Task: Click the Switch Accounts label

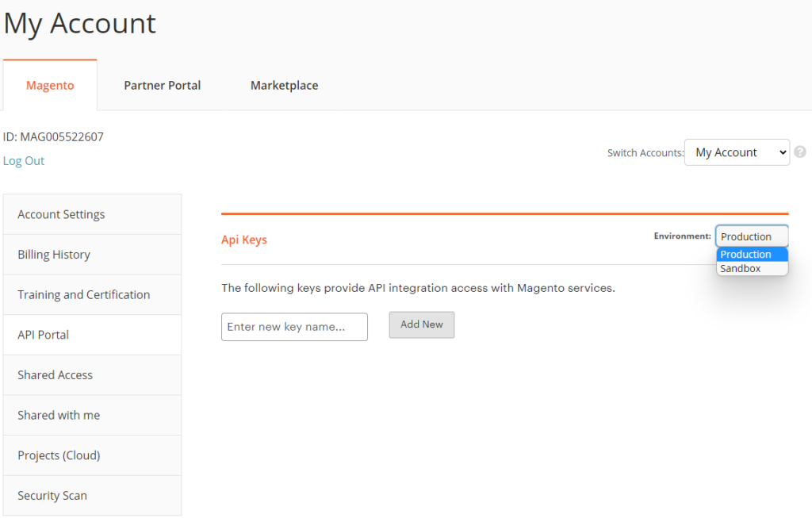Action: tap(645, 153)
